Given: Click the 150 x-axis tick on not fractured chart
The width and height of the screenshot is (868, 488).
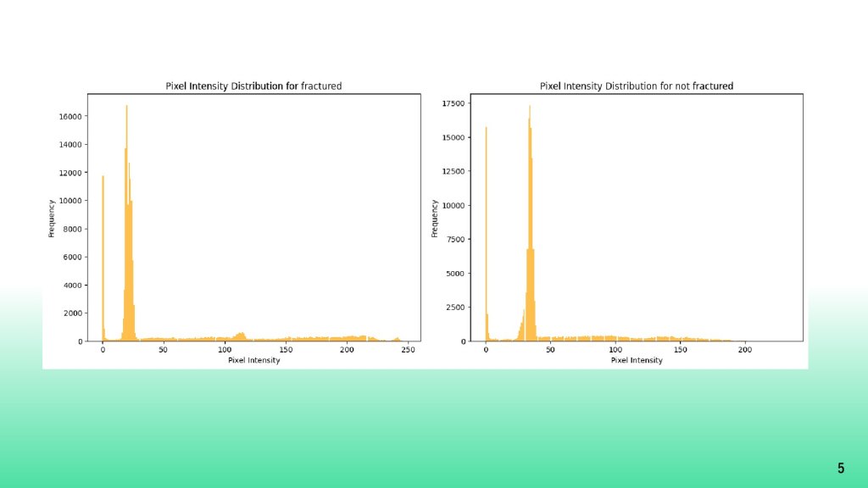Looking at the screenshot, I should point(680,349).
